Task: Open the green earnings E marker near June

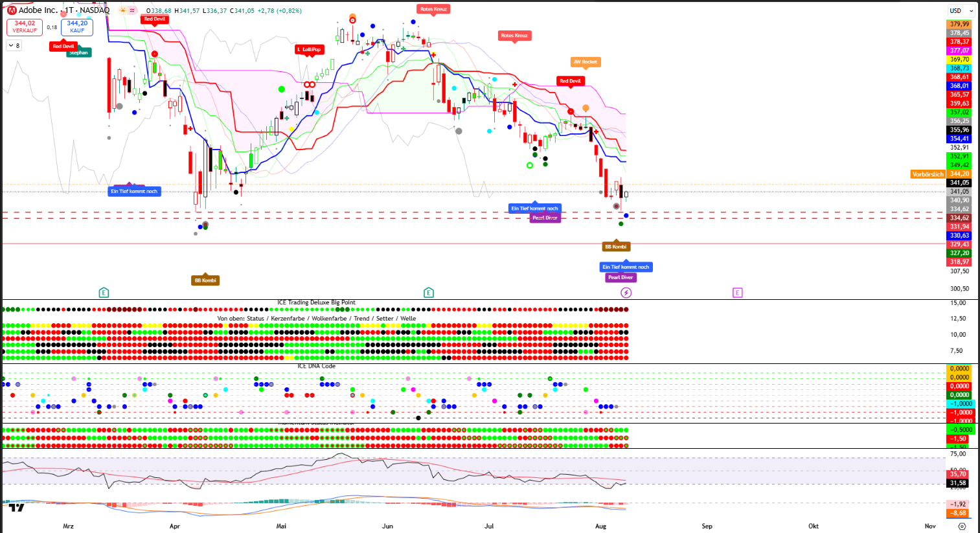Action: coord(428,293)
